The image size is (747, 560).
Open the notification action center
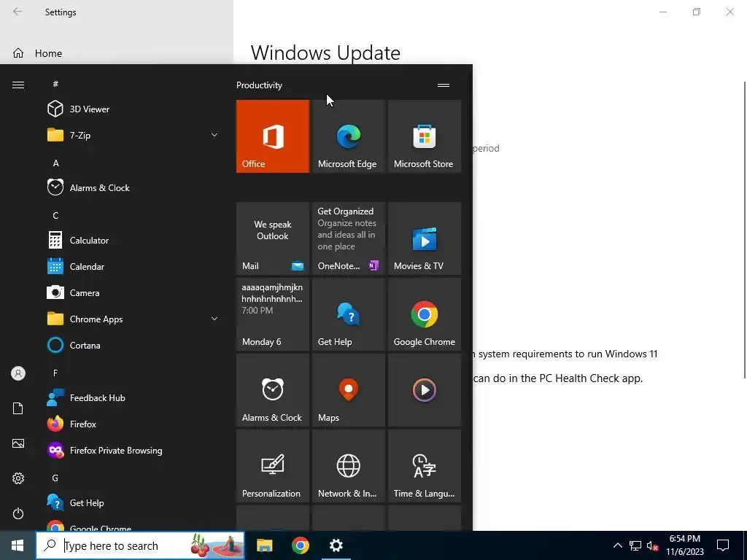[723, 545]
